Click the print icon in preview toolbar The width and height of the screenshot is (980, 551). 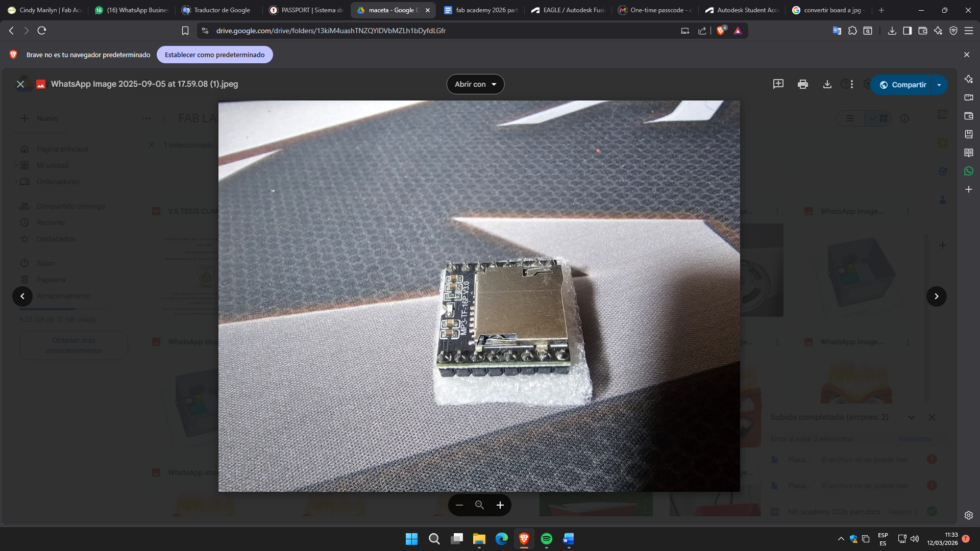(802, 84)
